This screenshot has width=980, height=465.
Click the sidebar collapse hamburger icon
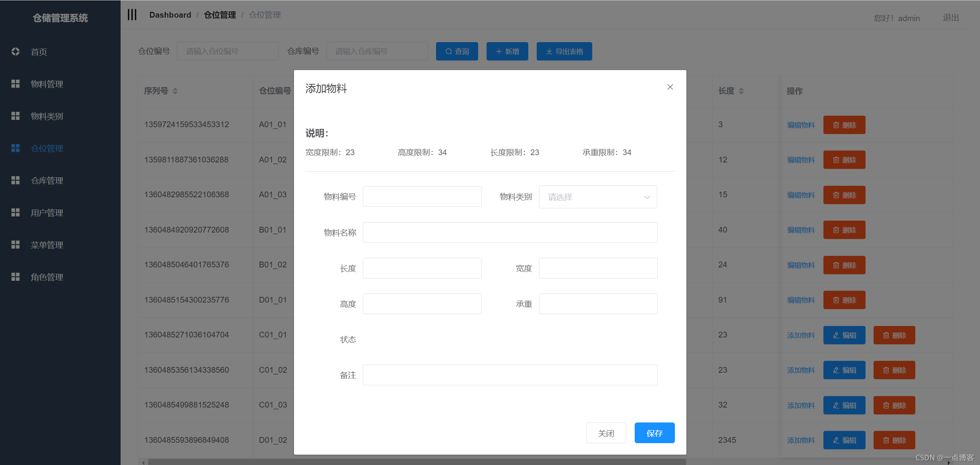132,15
